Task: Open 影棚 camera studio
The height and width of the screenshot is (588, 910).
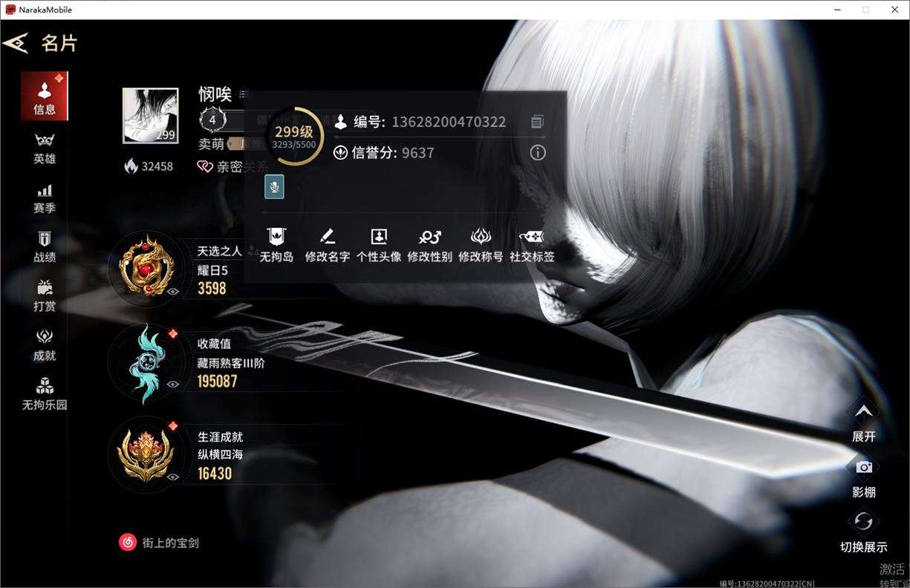Action: [x=864, y=477]
